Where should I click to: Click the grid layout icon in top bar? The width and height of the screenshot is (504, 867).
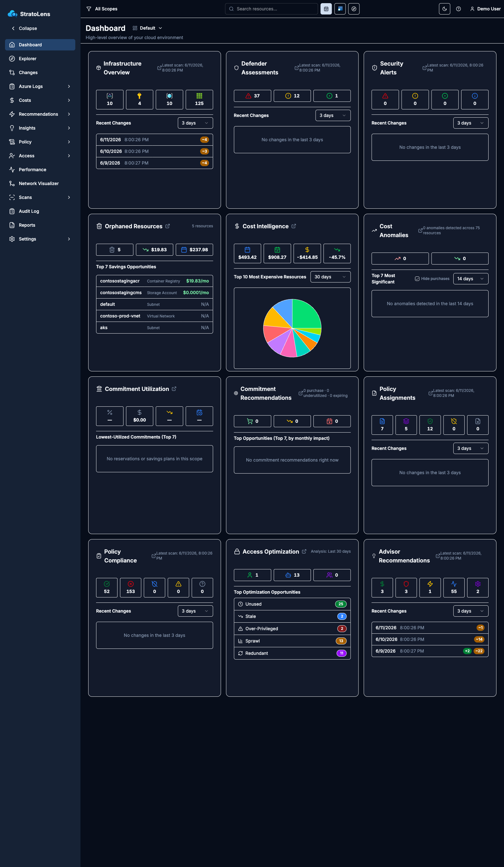[x=340, y=9]
